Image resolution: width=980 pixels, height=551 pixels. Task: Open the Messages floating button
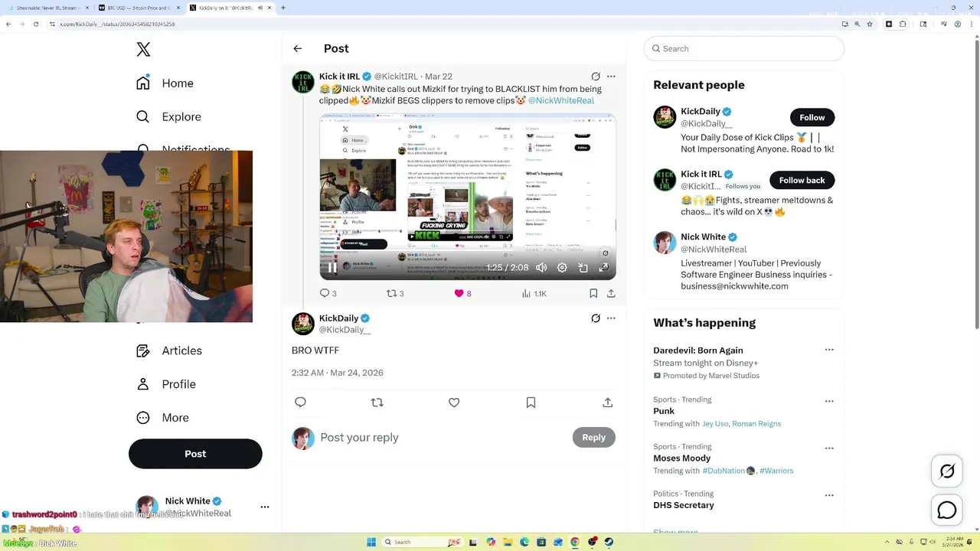click(947, 510)
